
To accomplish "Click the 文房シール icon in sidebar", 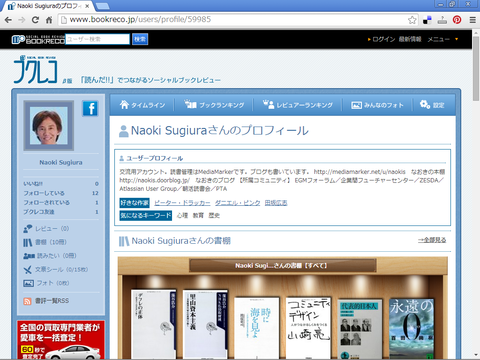I will tap(28, 270).
